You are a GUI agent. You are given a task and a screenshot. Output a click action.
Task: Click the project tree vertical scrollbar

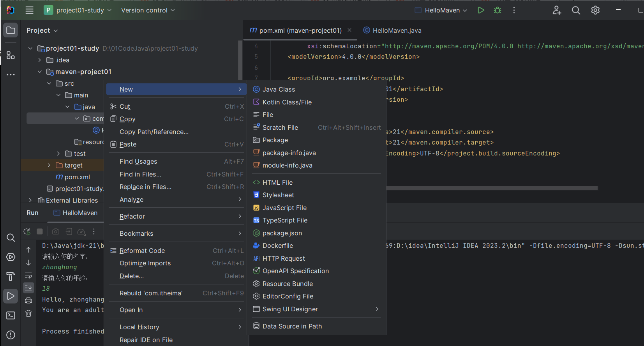[x=240, y=60]
